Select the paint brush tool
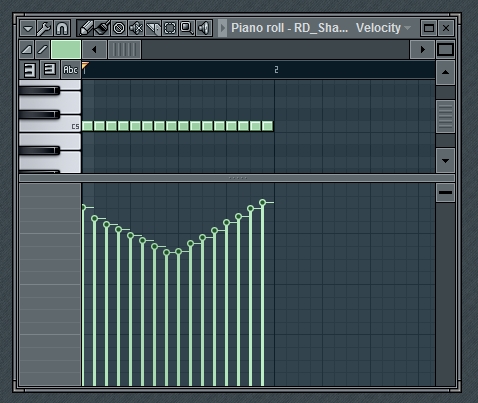The height and width of the screenshot is (403, 478). [102, 28]
